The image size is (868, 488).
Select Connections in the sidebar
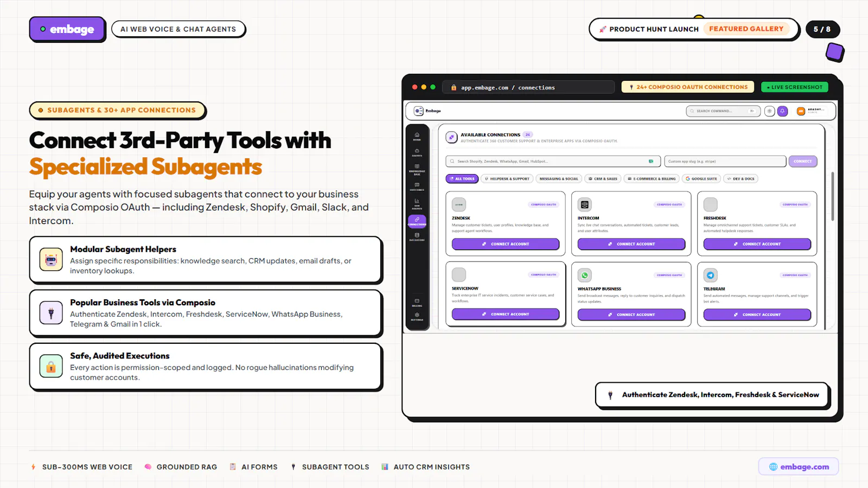tap(417, 221)
